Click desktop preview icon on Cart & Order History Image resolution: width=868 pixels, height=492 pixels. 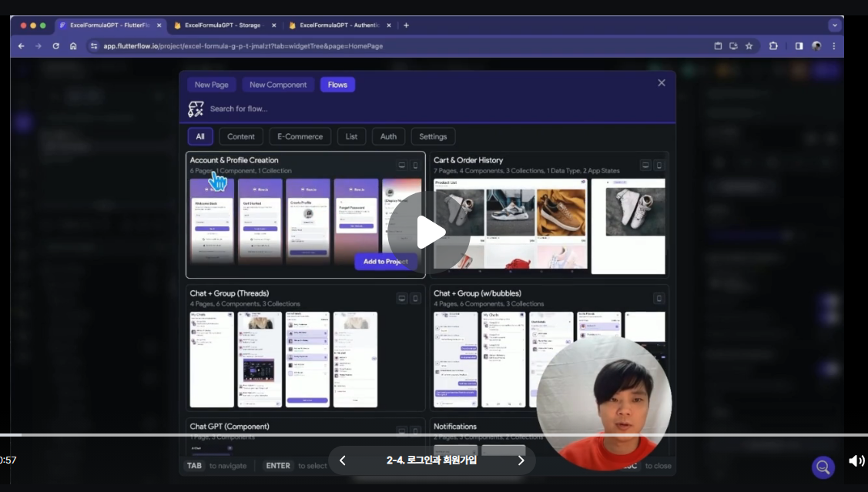[x=645, y=165]
